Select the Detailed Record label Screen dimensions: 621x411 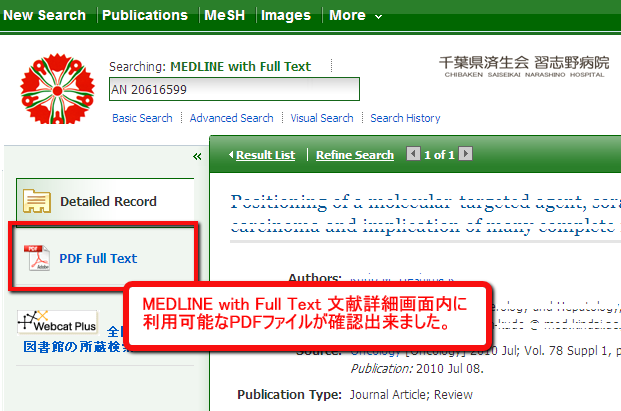[x=108, y=202]
